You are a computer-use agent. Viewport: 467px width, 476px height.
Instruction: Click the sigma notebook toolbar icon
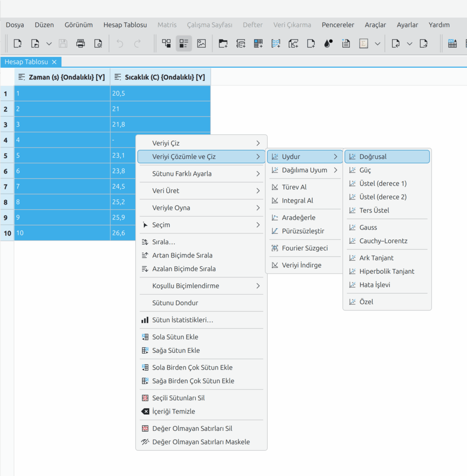pos(363,43)
